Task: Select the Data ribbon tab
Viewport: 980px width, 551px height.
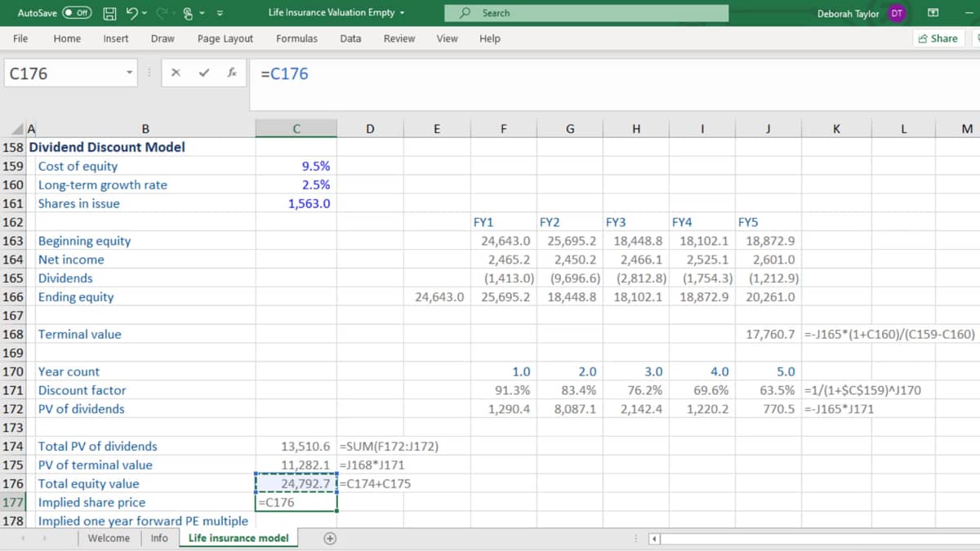Action: [x=350, y=38]
